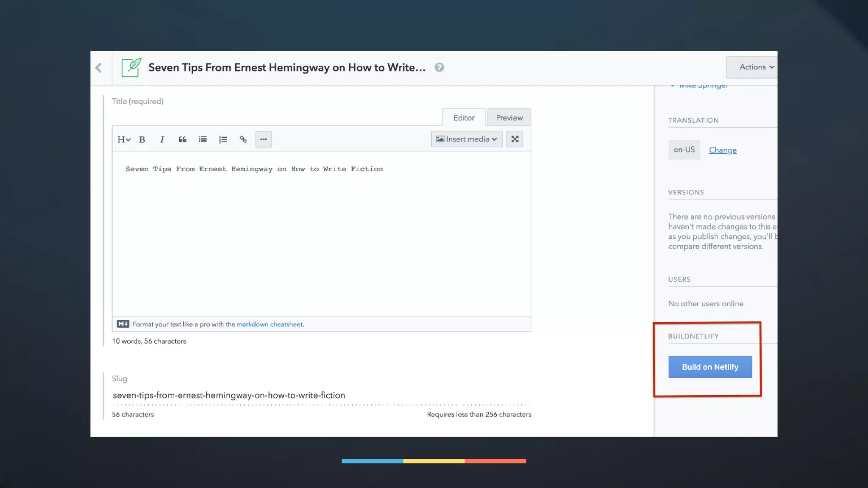This screenshot has width=868, height=488.
Task: Click into the Slug input field
Action: click(x=321, y=395)
